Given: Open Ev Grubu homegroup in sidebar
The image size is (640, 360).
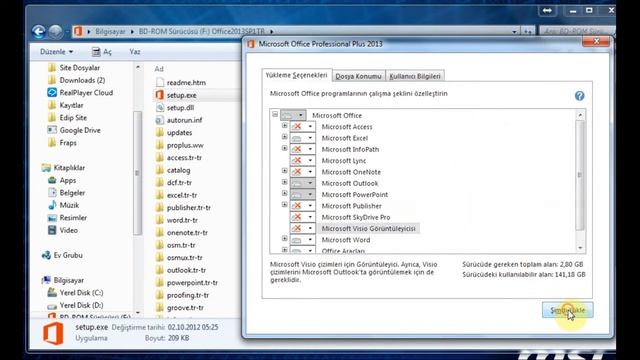Looking at the screenshot, I should coord(62,255).
